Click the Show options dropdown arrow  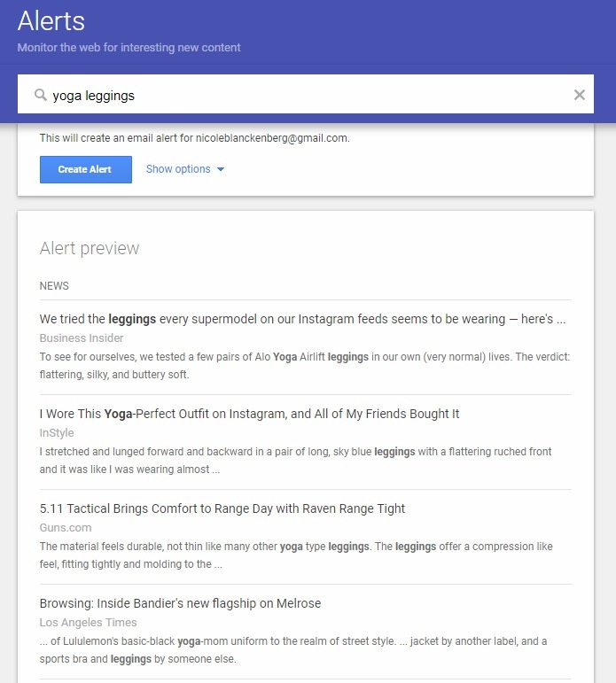click(x=221, y=169)
